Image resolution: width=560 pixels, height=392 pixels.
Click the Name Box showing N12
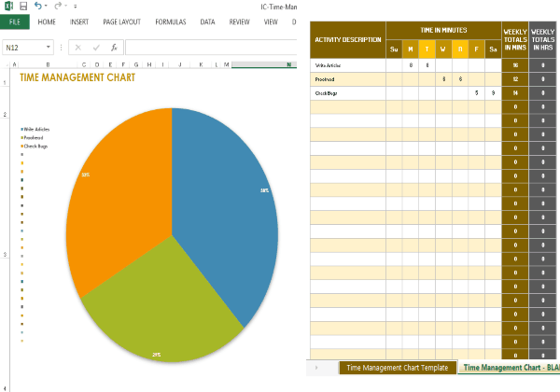point(23,48)
